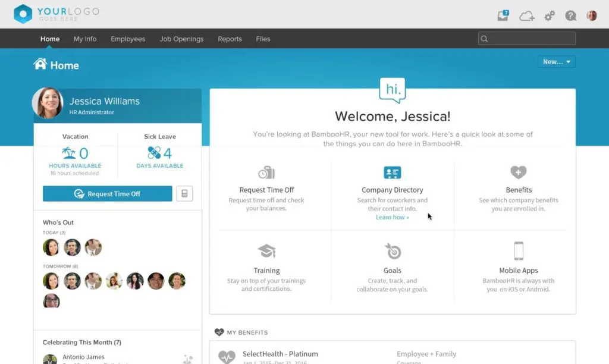Open the inbox notifications icon
This screenshot has width=609, height=364.
[503, 15]
